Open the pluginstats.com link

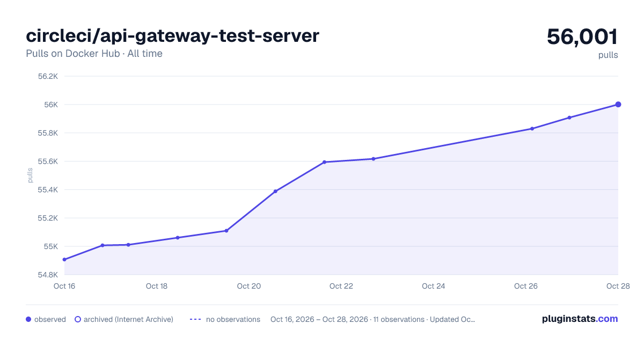pos(580,319)
